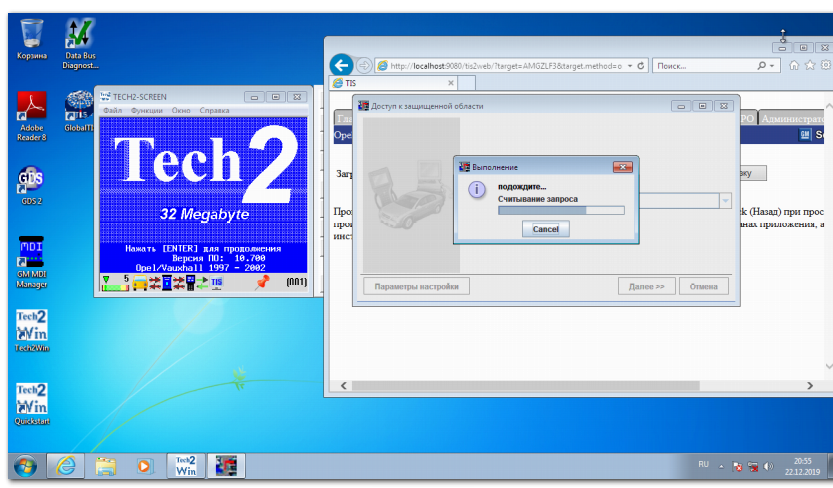
Task: Switch to Tech2Win on the taskbar
Action: [x=185, y=466]
